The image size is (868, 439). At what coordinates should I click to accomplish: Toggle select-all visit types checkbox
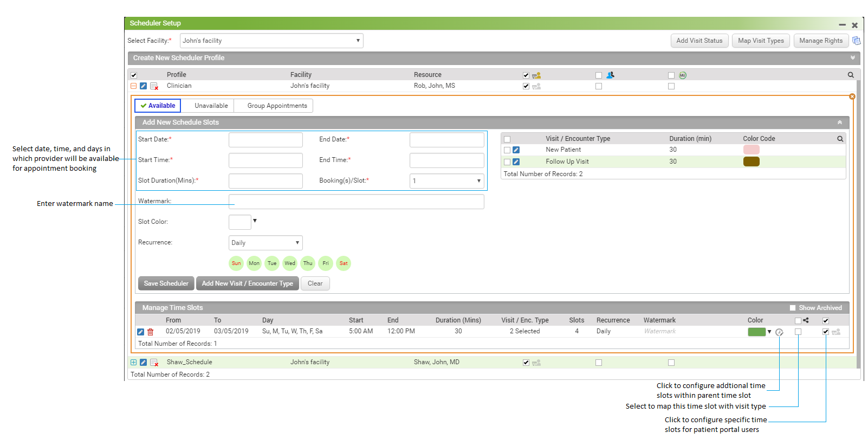[x=507, y=139]
